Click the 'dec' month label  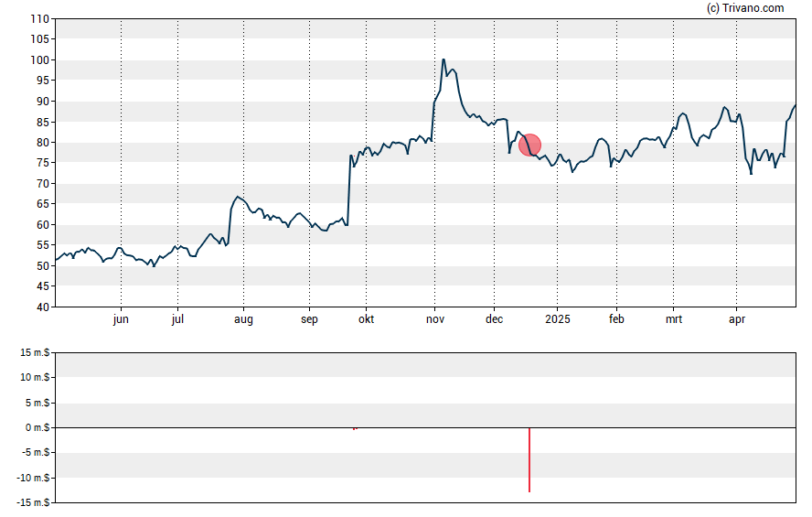pos(494,319)
